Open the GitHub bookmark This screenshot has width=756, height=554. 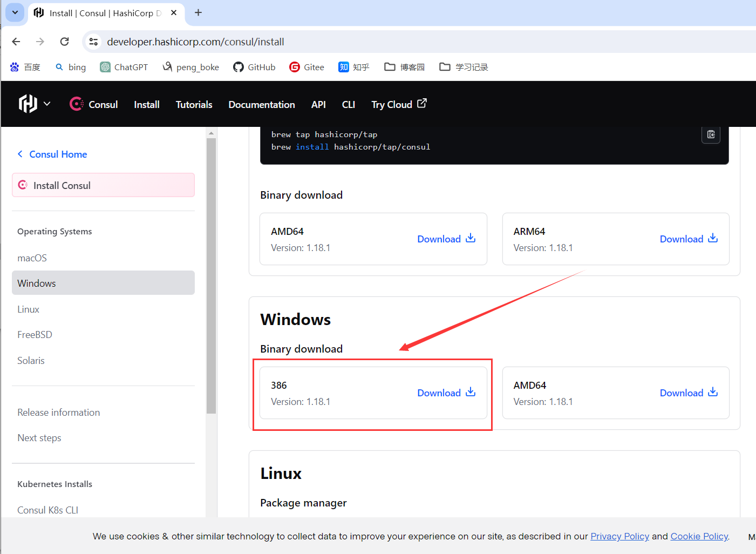point(254,67)
